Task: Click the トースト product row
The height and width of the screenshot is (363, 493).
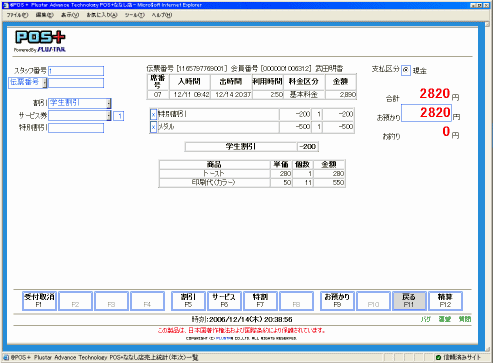Action: 252,174
